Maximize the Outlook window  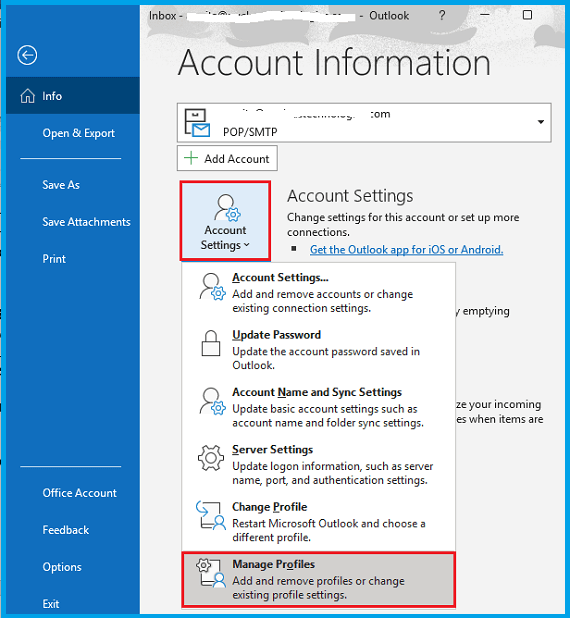click(527, 15)
